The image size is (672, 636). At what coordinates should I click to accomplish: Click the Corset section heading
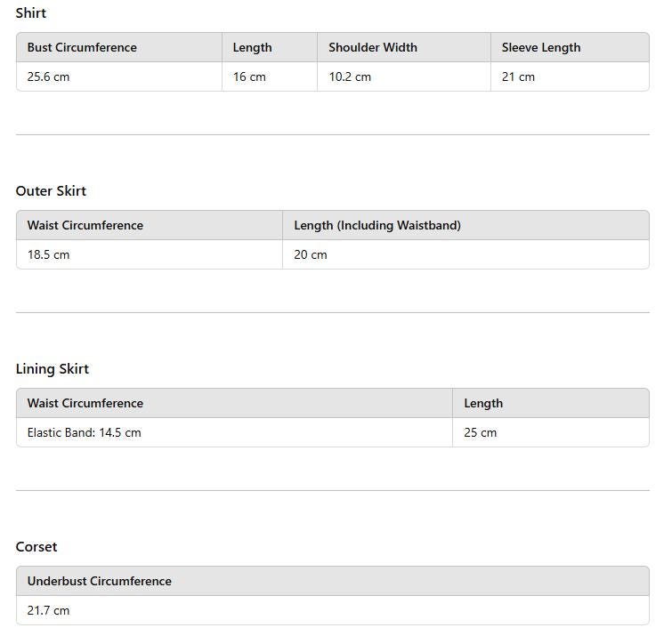point(36,547)
